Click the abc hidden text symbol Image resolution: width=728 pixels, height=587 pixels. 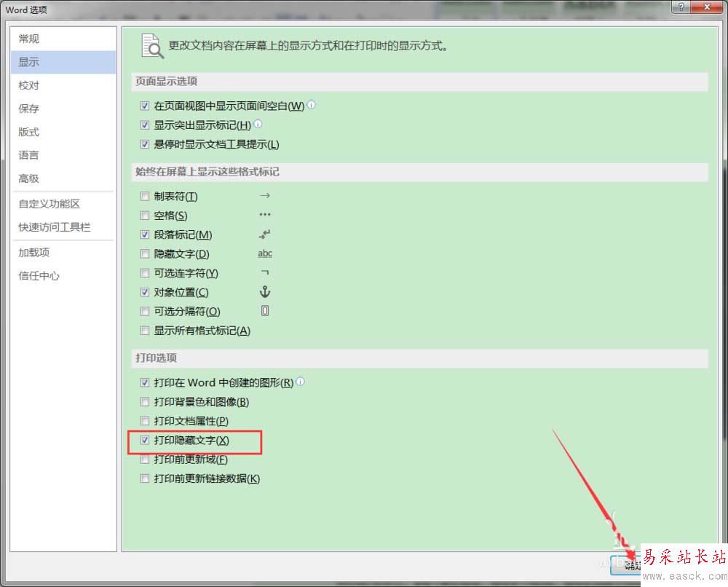coord(265,253)
